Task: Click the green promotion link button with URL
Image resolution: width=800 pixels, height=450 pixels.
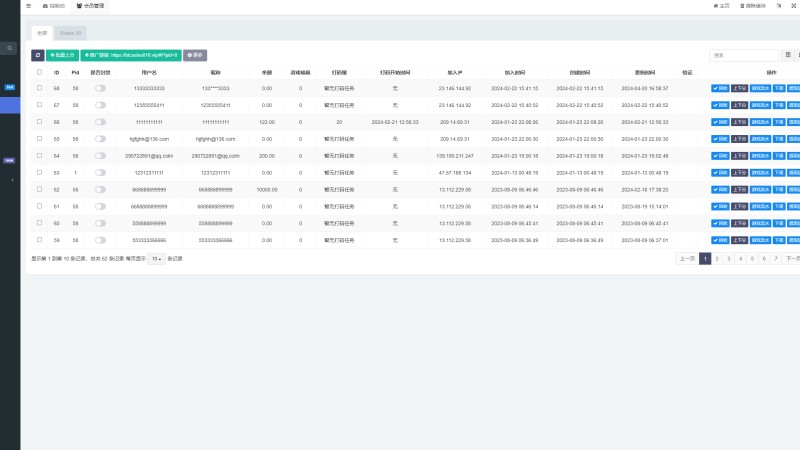Action: tap(131, 55)
